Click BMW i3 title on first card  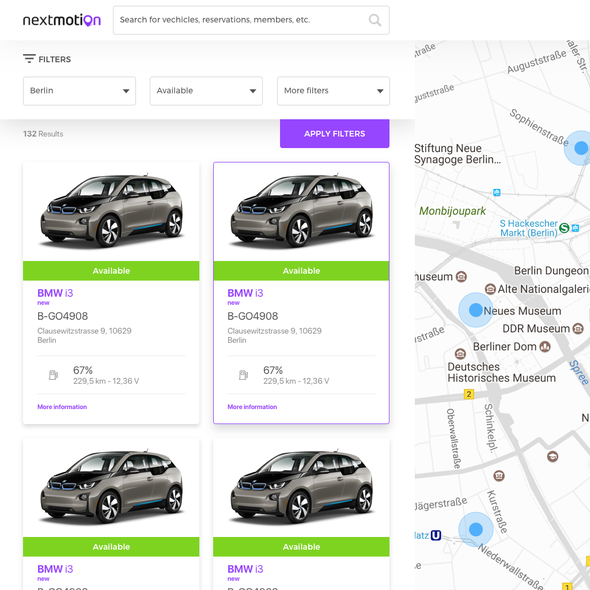click(55, 293)
